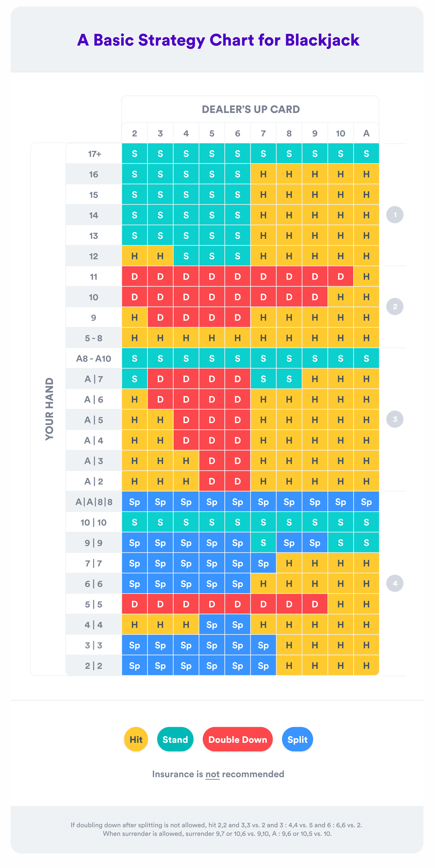Screen dimensions: 434x868
Task: Select the teal Stand legend pill
Action: 175,739
